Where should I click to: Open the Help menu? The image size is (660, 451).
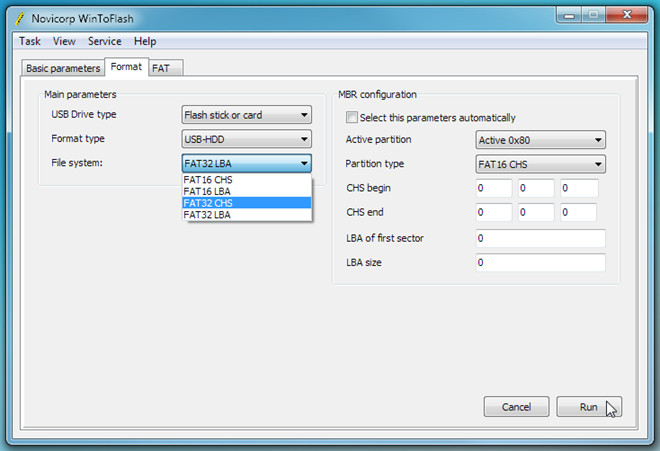tap(145, 41)
